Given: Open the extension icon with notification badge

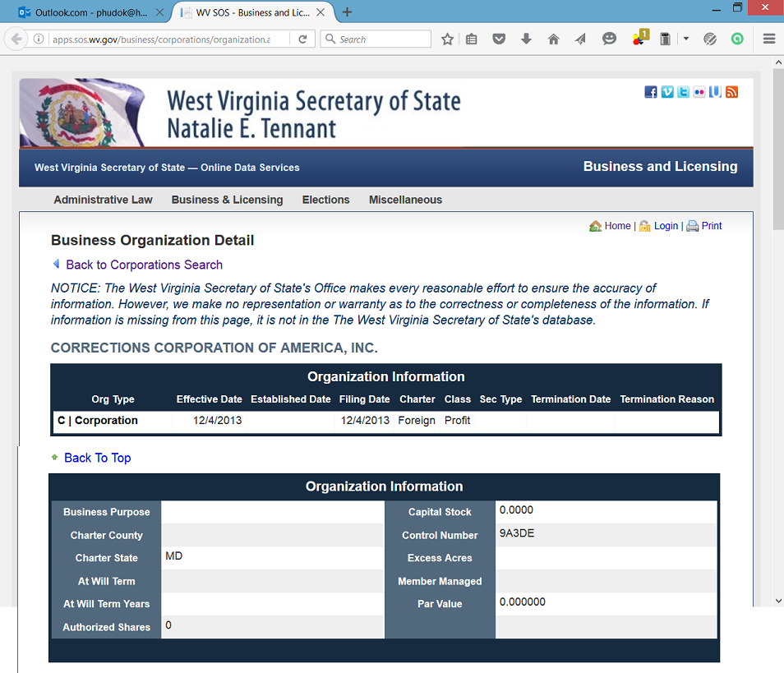Looking at the screenshot, I should click(640, 38).
